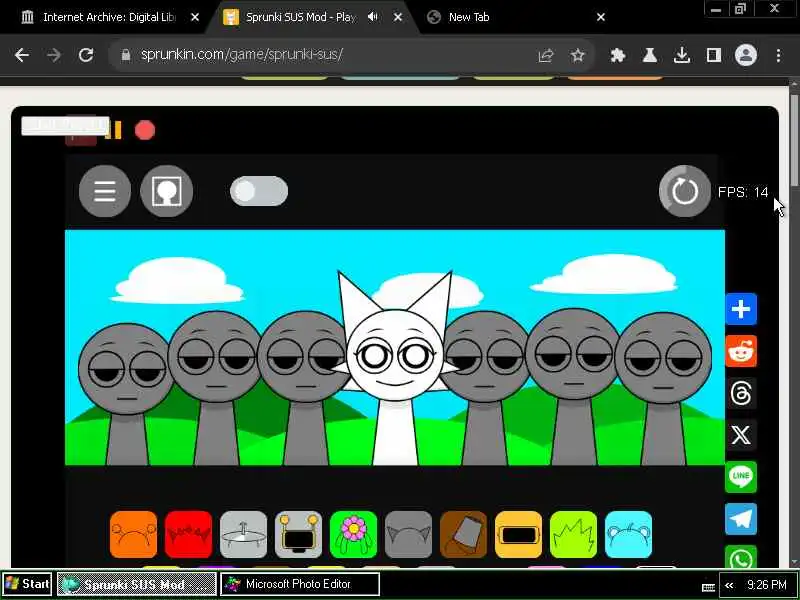The width and height of the screenshot is (800, 600).
Task: Open the blue plus share button
Action: tap(741, 309)
